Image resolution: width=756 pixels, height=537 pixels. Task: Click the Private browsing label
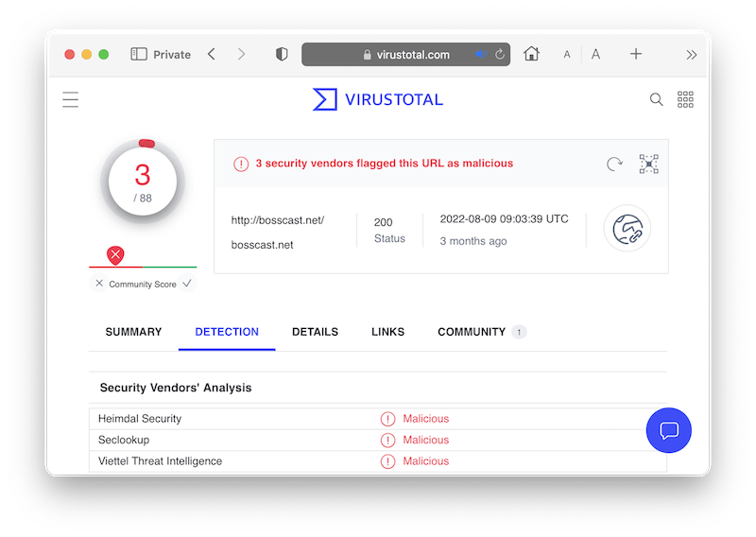[x=172, y=55]
